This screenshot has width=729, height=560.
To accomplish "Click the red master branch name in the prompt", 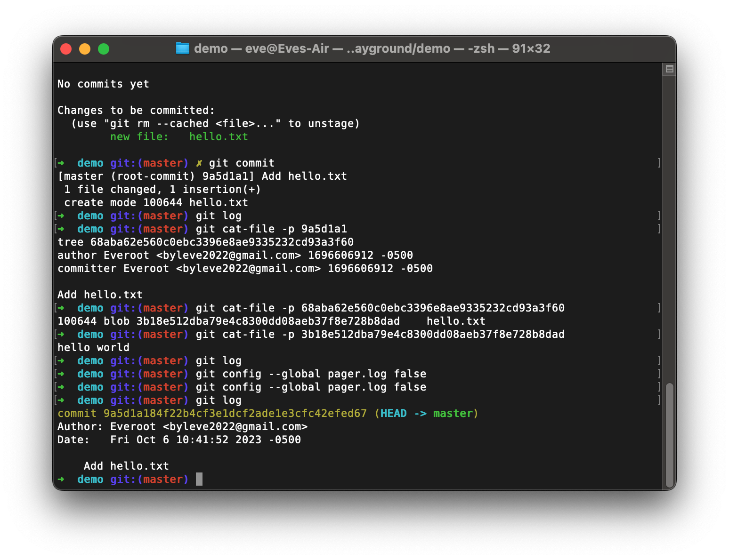I will (163, 479).
